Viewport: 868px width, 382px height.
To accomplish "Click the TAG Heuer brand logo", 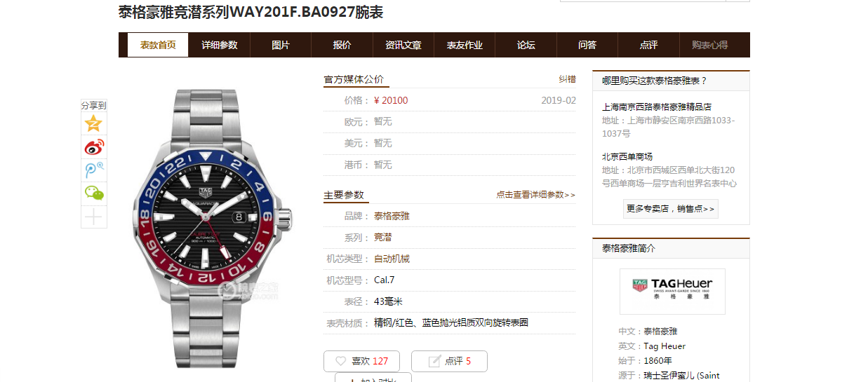I will point(672,291).
